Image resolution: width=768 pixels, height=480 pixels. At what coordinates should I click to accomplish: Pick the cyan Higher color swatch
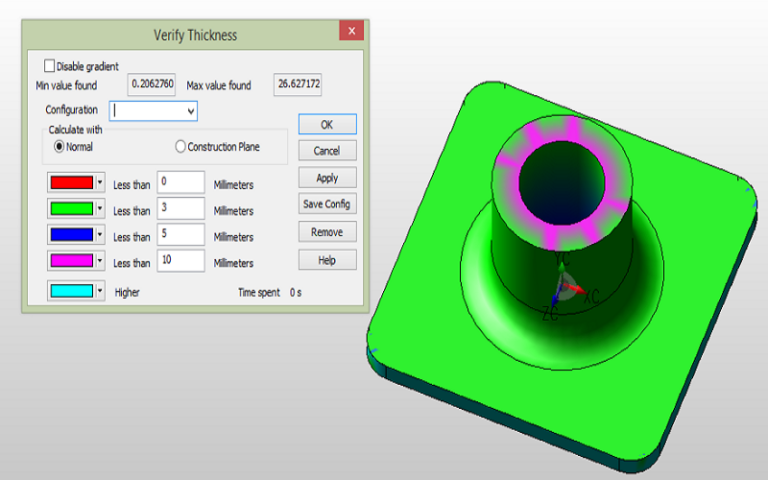point(72,290)
